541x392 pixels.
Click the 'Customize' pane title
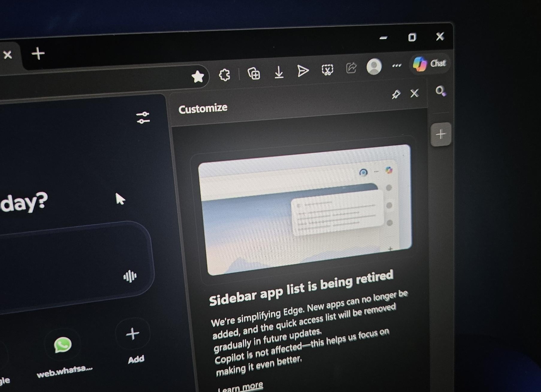click(203, 108)
